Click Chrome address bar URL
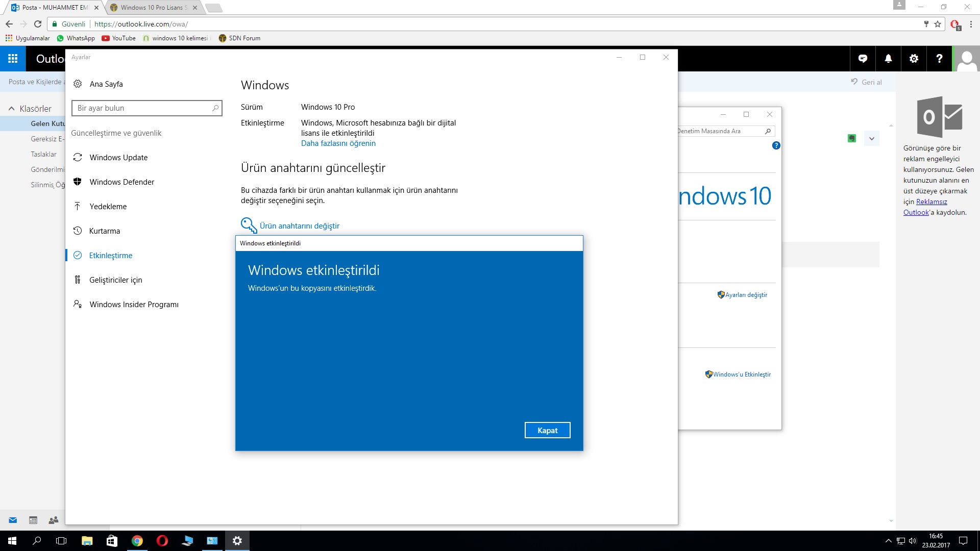Screen dimensions: 980x551 (x=141, y=24)
